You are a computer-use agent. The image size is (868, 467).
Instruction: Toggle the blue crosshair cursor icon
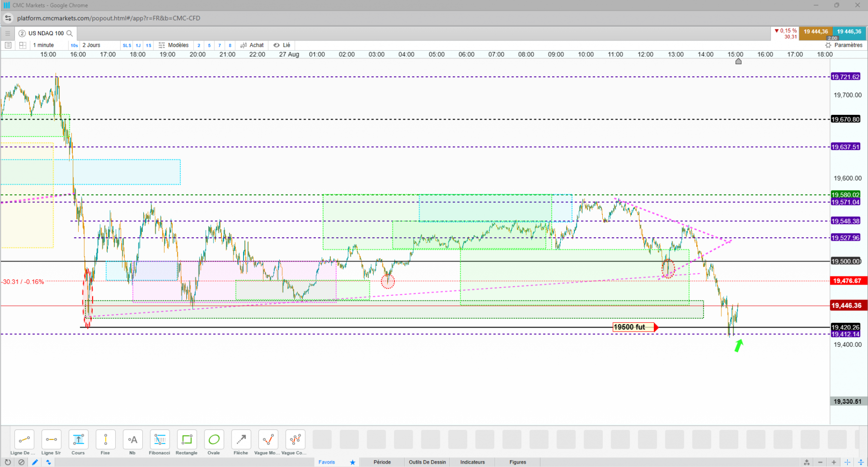click(847, 462)
